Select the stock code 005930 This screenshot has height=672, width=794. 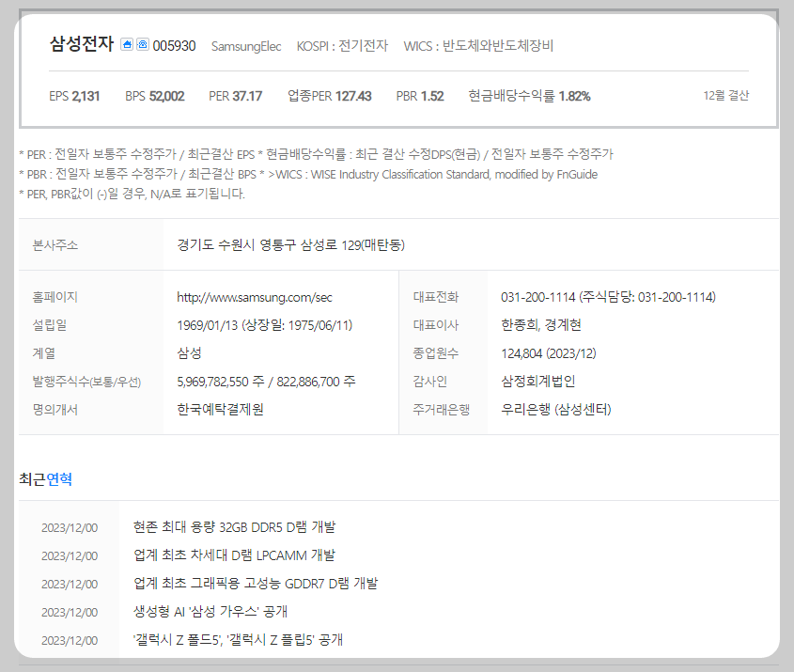point(174,46)
